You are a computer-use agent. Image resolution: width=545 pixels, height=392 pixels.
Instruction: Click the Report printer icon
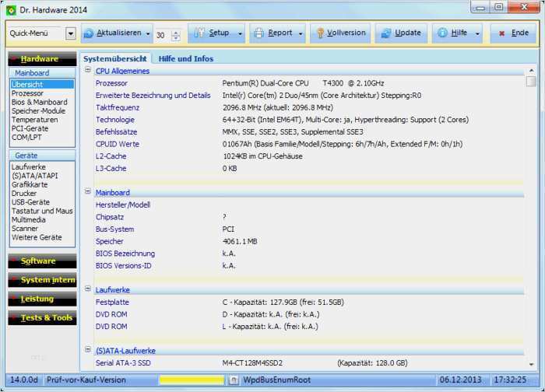pyautogui.click(x=258, y=33)
